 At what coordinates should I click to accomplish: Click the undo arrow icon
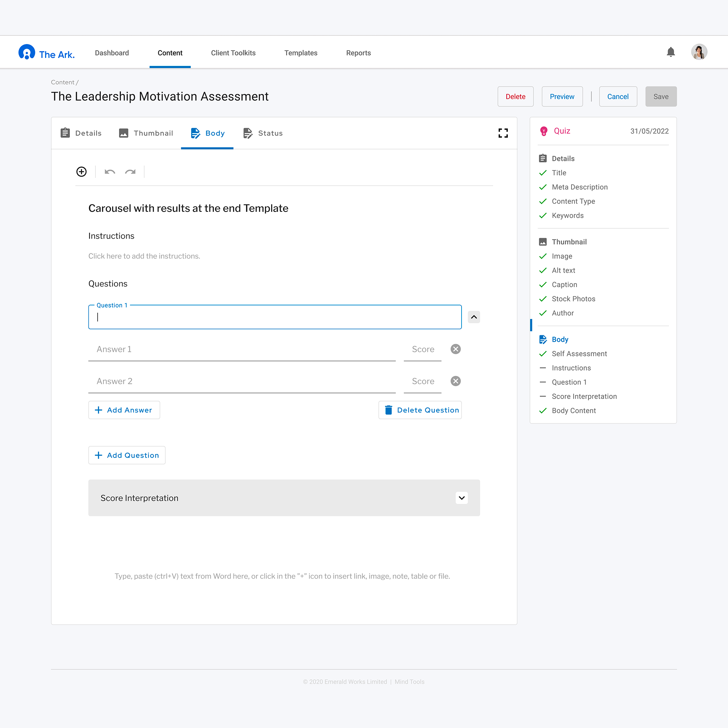click(x=110, y=172)
